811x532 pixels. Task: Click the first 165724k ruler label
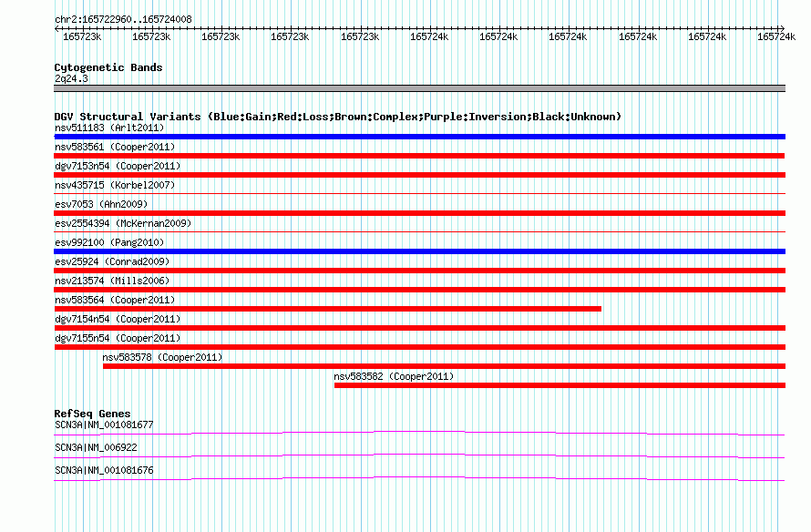[x=429, y=36]
